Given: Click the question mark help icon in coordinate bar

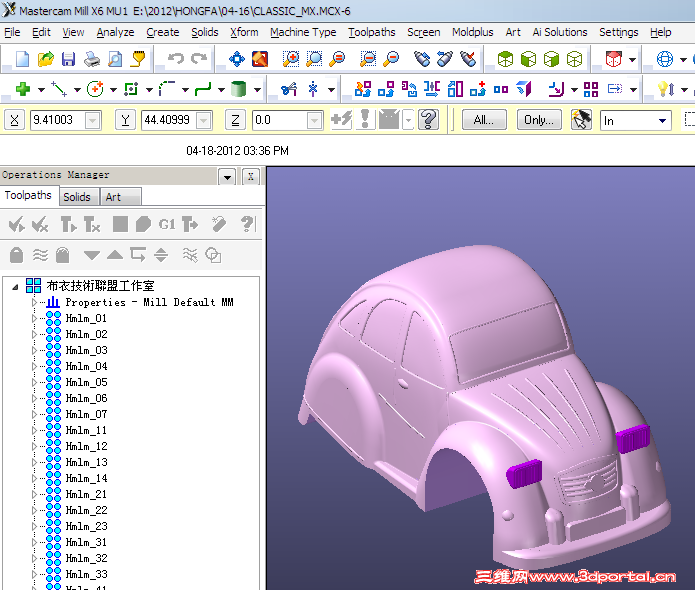Looking at the screenshot, I should coord(429,120).
